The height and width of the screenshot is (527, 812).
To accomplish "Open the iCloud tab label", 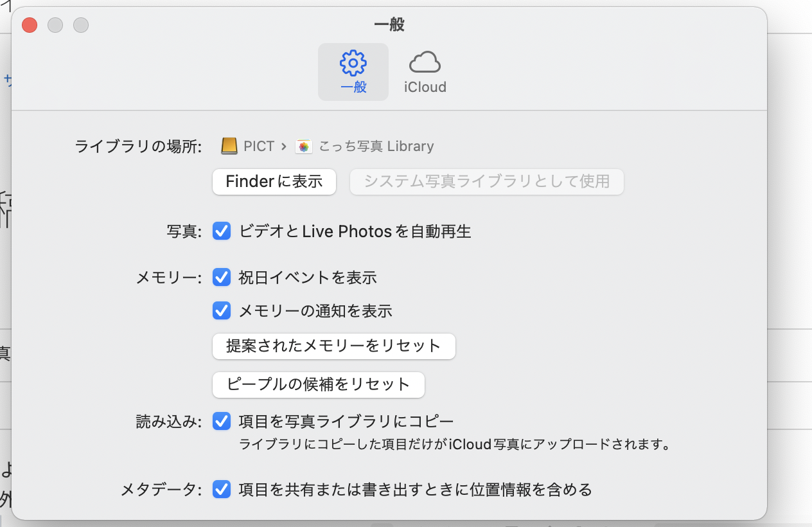I will 425,87.
